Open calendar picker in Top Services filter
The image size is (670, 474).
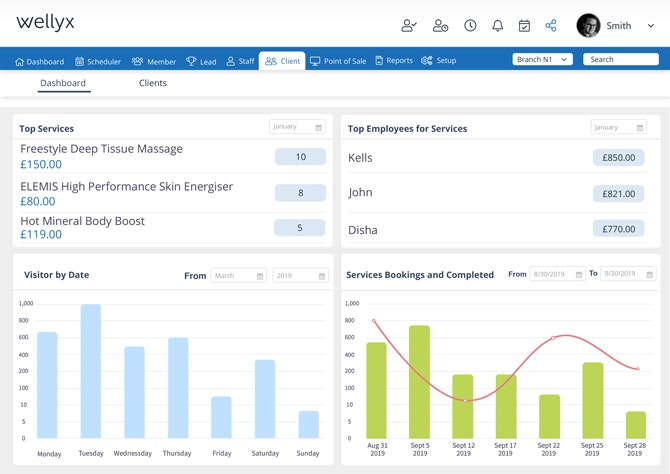pyautogui.click(x=319, y=127)
